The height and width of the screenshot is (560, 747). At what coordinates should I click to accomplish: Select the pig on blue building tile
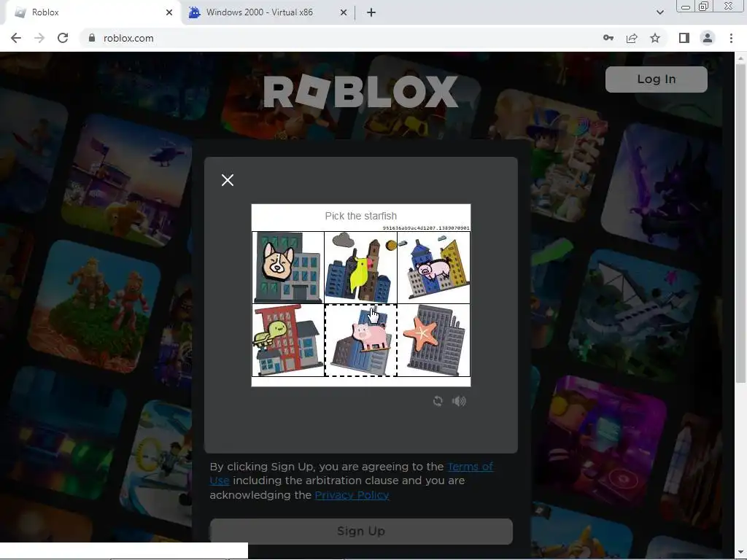(x=360, y=340)
